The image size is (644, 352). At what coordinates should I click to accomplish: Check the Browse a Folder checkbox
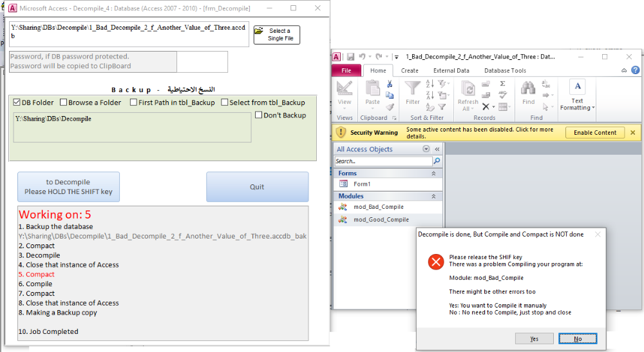click(63, 102)
